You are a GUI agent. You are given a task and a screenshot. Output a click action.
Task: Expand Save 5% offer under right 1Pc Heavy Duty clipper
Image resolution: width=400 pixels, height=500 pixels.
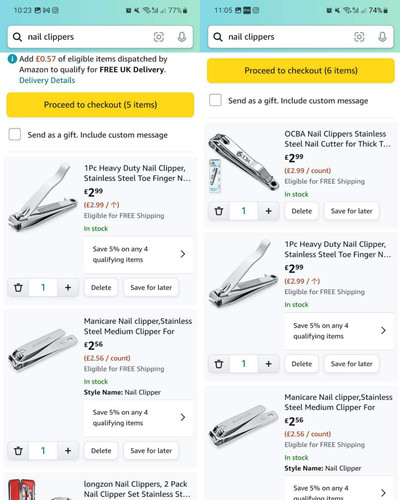pos(339,331)
